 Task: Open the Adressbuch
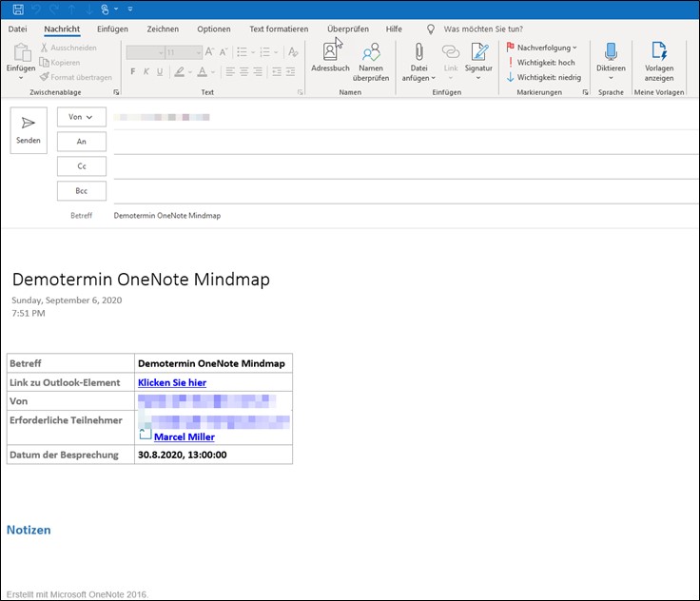click(x=330, y=57)
